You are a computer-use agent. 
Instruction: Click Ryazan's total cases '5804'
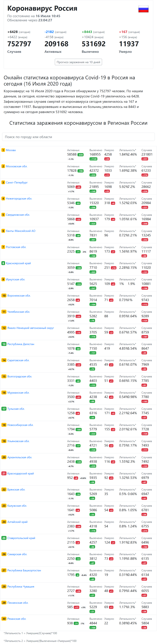coord(145,623)
